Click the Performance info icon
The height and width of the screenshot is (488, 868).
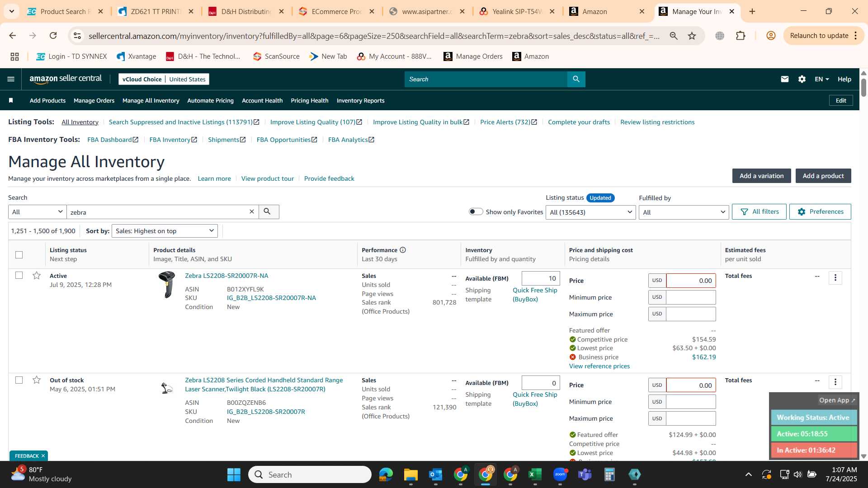[x=403, y=250]
